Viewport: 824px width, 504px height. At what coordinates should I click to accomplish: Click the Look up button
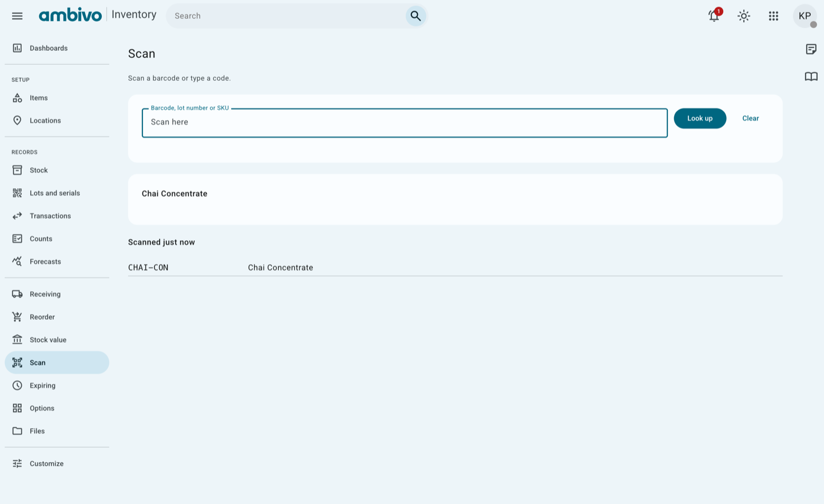point(700,118)
